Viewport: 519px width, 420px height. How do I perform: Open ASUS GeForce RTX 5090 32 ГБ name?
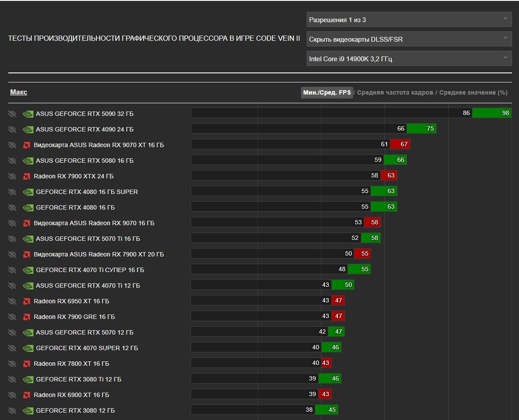click(x=84, y=114)
